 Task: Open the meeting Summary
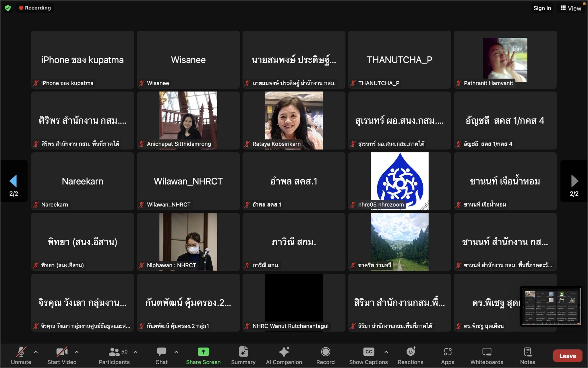(243, 355)
